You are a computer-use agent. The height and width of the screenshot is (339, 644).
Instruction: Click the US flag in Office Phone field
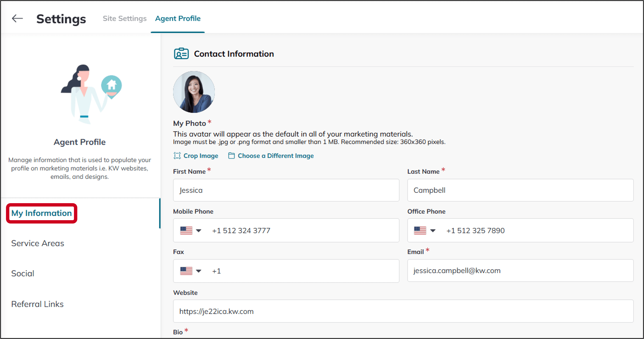point(420,230)
